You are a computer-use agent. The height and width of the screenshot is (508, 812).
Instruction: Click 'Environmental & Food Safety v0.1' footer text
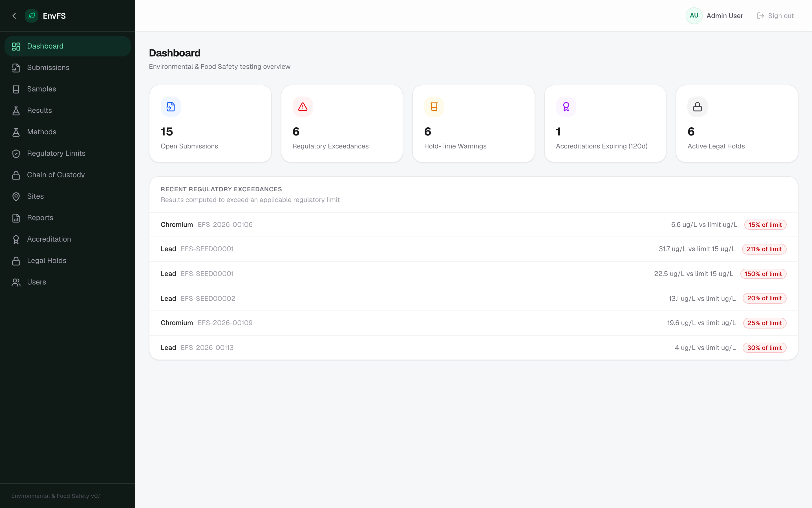click(56, 496)
